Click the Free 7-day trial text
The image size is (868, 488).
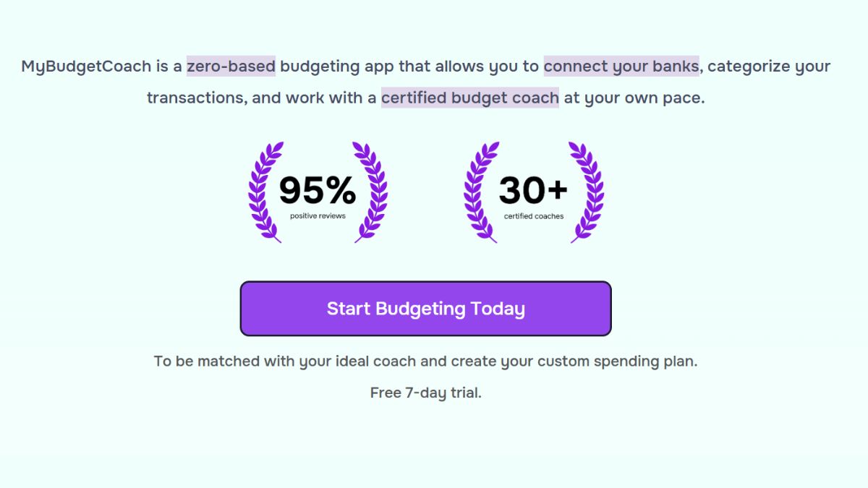pyautogui.click(x=425, y=393)
